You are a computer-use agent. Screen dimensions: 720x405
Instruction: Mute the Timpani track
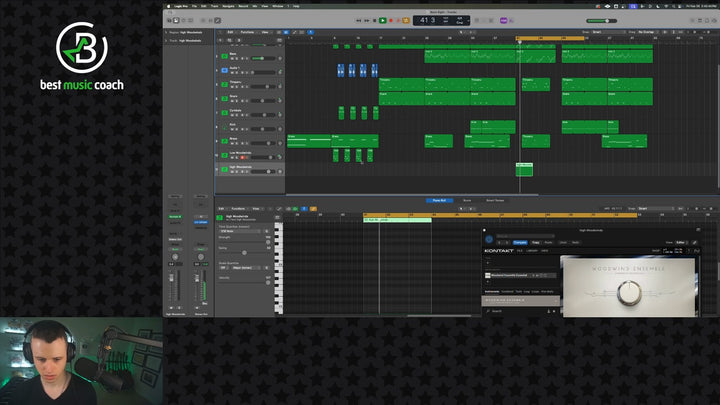click(232, 87)
